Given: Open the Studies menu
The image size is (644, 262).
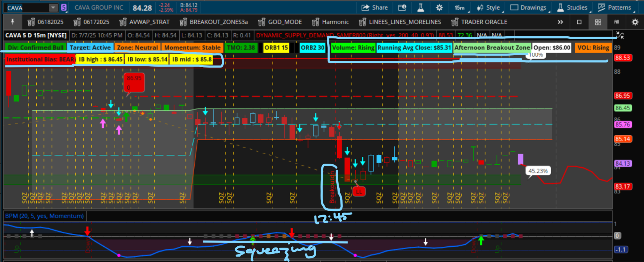Looking at the screenshot, I should click(572, 7).
